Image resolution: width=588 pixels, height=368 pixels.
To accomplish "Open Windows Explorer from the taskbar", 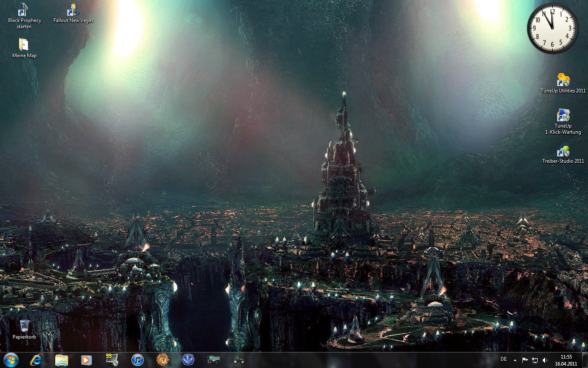I will (x=62, y=360).
